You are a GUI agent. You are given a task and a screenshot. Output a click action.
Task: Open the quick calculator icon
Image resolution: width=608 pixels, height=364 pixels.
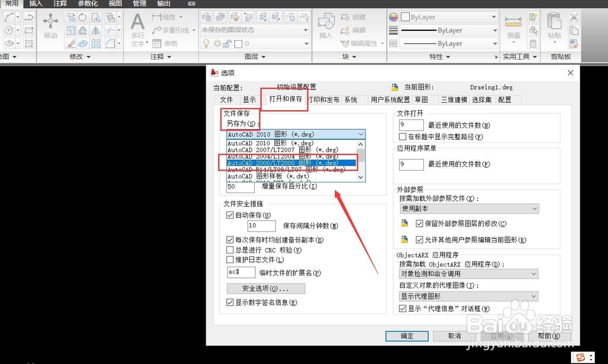click(533, 43)
